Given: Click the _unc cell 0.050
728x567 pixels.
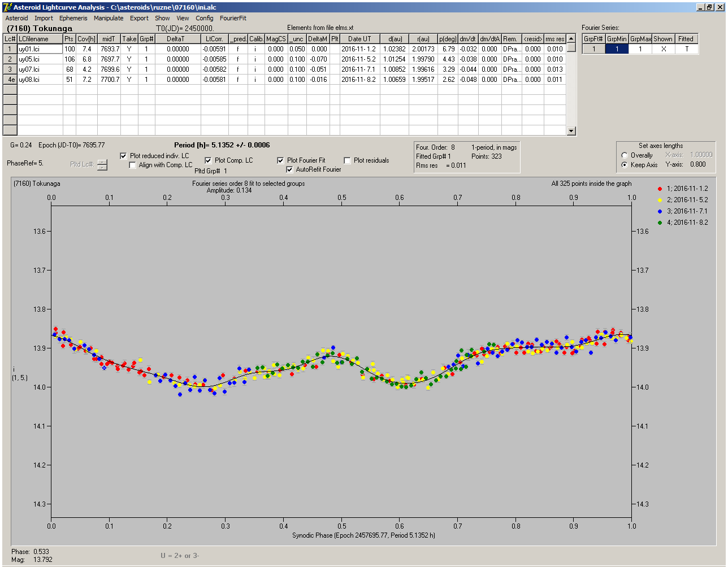Looking at the screenshot, I should tap(297, 49).
